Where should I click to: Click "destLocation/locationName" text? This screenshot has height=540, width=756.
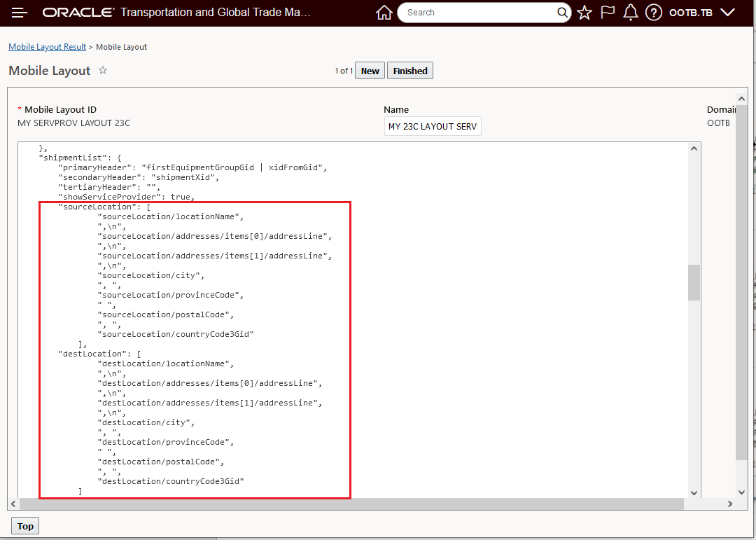[x=166, y=364]
